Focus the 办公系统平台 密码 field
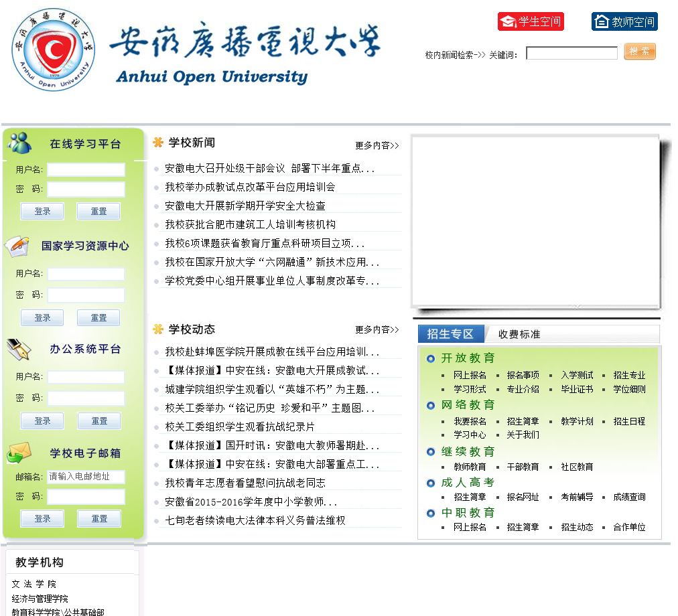This screenshot has height=616, width=678. coord(86,398)
